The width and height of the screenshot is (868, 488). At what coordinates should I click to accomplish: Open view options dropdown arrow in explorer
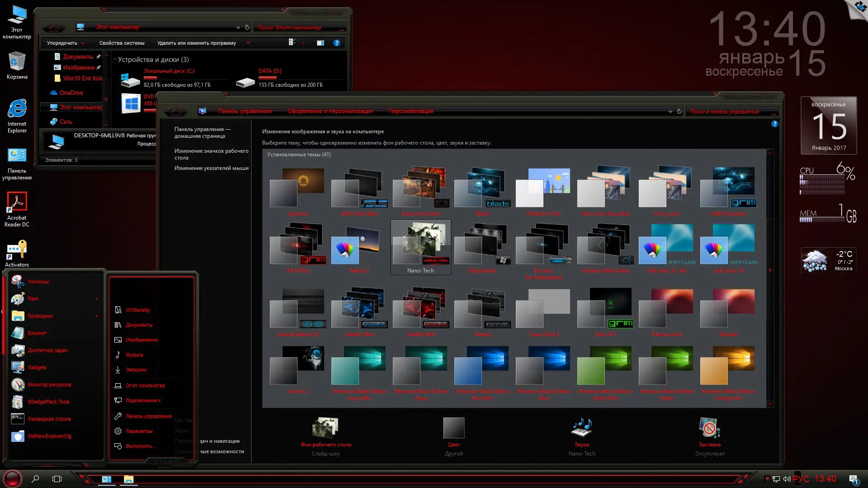303,43
